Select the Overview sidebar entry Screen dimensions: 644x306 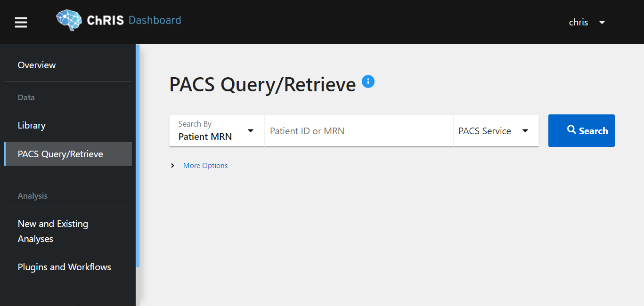pos(36,64)
